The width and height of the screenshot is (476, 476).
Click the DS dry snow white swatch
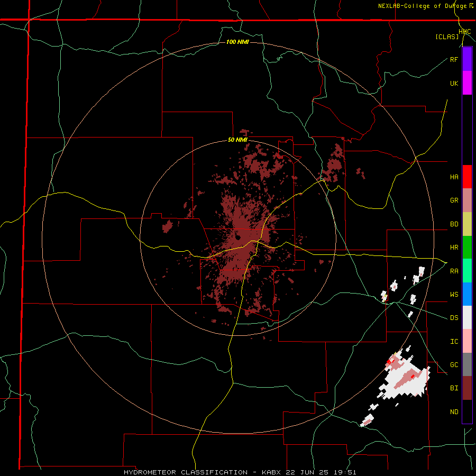[x=467, y=317]
